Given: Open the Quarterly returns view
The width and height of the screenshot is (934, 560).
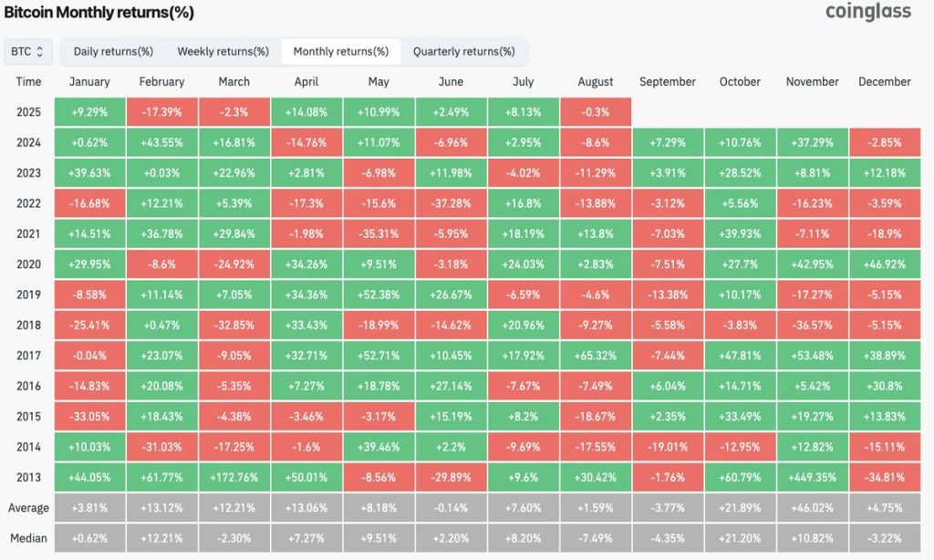Looking at the screenshot, I should [465, 52].
